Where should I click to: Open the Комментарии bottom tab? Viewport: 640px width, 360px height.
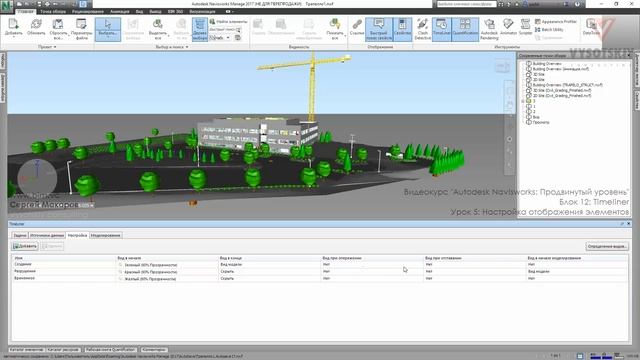(x=154, y=350)
